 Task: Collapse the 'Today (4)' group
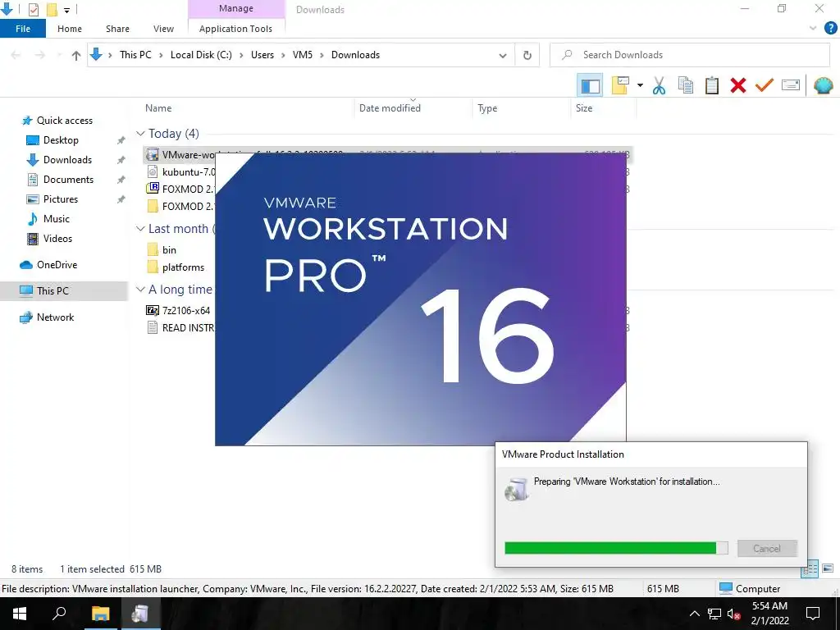[x=140, y=134]
